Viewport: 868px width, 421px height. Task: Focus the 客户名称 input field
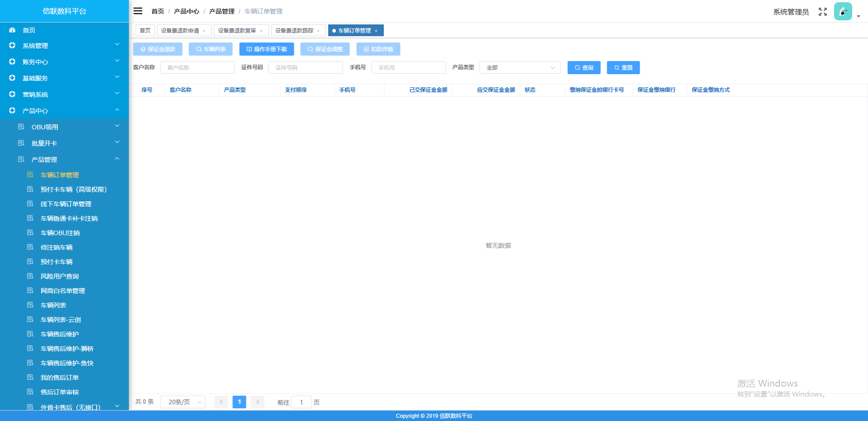pos(198,67)
